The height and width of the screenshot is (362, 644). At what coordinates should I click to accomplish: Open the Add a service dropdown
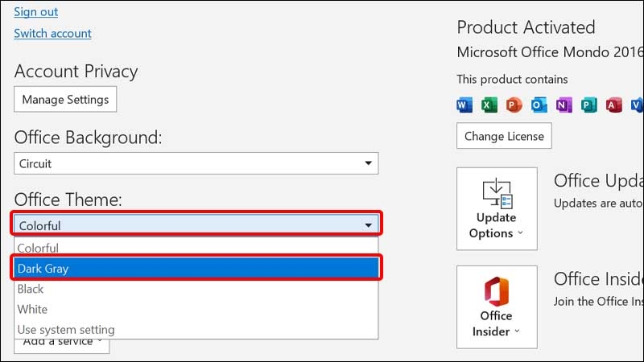[x=62, y=345]
